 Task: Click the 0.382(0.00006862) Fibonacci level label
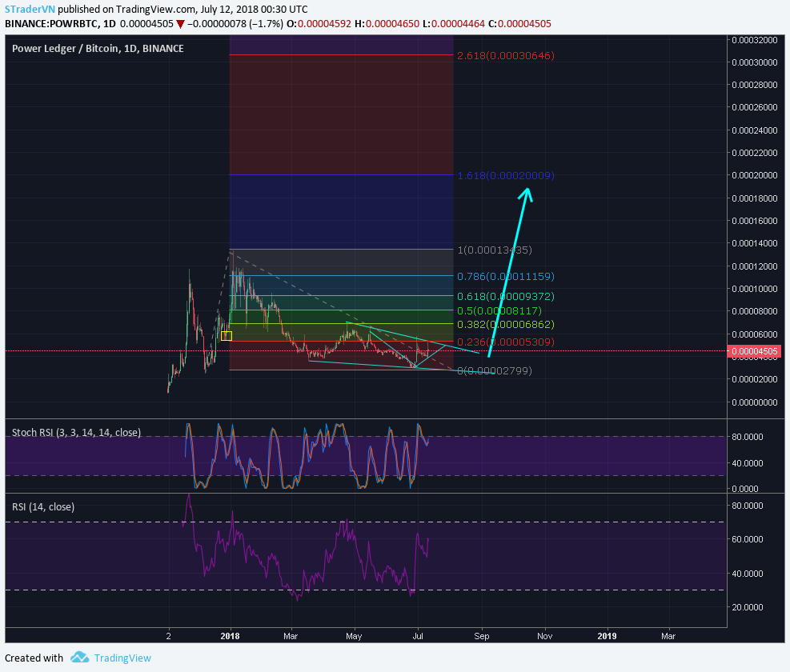point(505,325)
